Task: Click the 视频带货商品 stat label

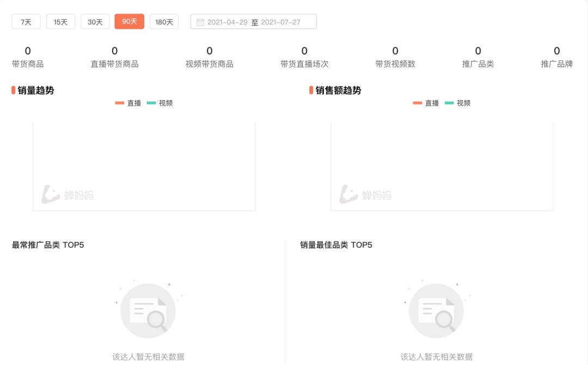Action: pos(210,64)
